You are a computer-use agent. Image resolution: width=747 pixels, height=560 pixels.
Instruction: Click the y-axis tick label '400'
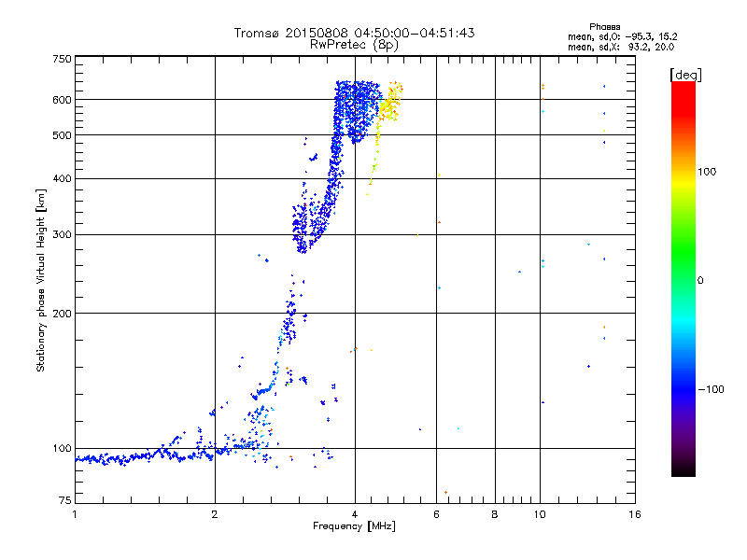[62, 179]
